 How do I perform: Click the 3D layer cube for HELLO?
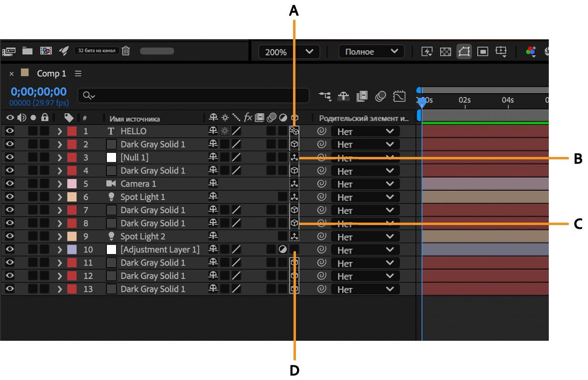click(x=294, y=131)
